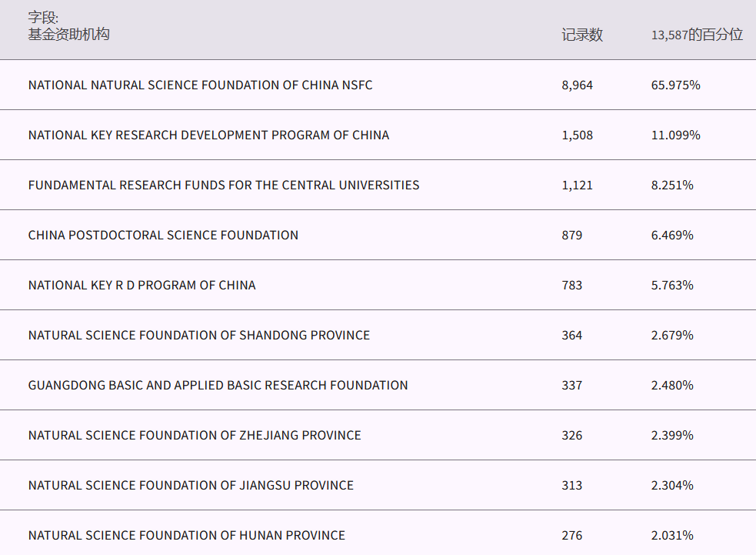Image resolution: width=756 pixels, height=555 pixels.
Task: Click Fundamental Research Funds for Central Universities
Action: [x=224, y=186]
